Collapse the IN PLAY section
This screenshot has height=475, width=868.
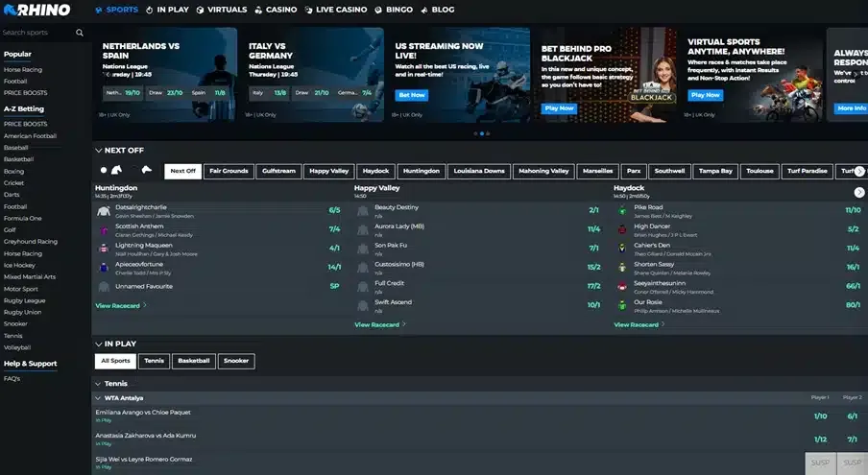[x=99, y=344]
